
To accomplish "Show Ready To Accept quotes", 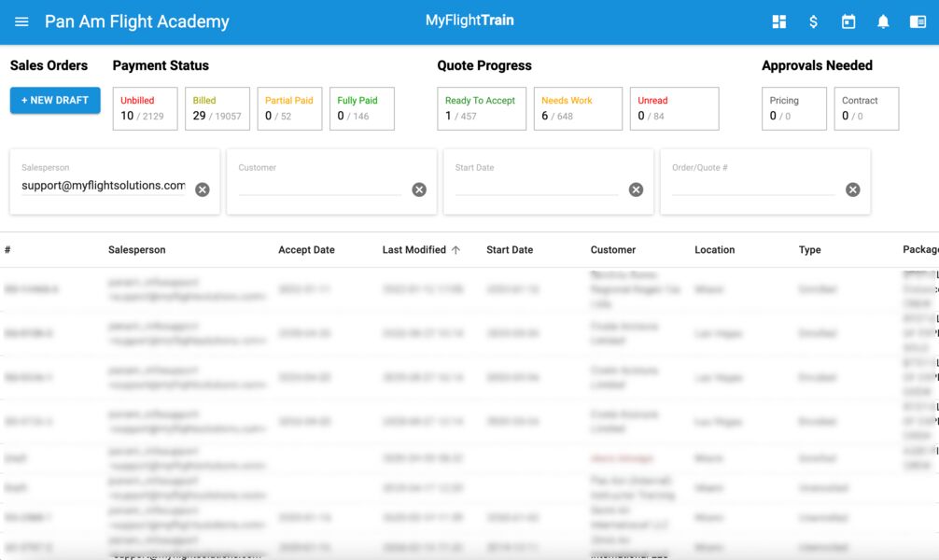I will (482, 108).
